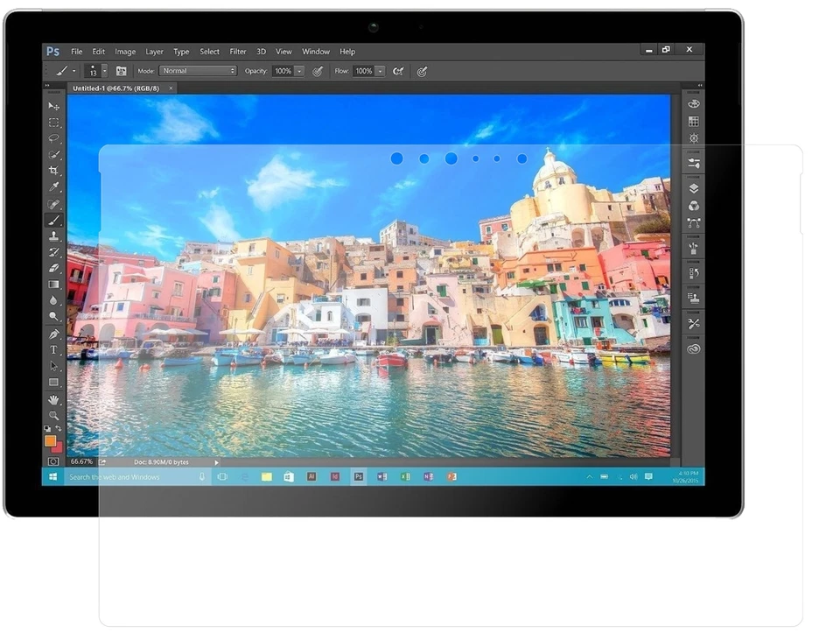Close the Untitled-1 document tab
The image size is (840, 633).
tap(171, 88)
